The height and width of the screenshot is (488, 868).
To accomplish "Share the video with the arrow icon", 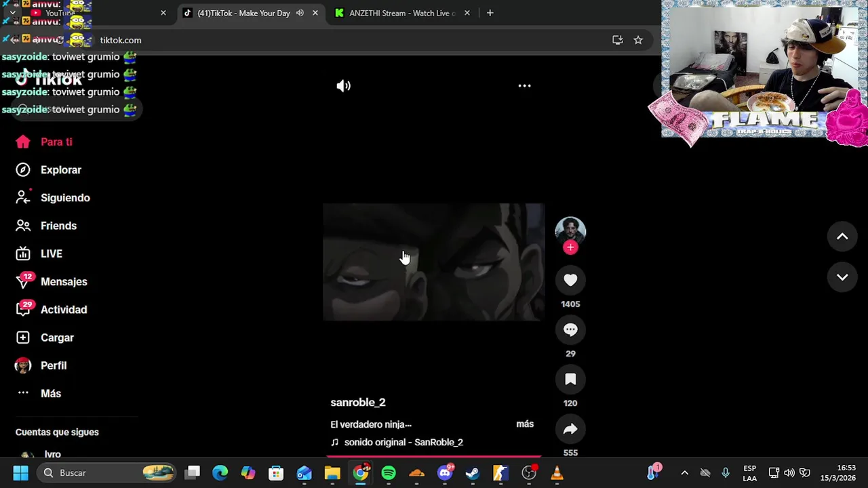I will click(570, 428).
